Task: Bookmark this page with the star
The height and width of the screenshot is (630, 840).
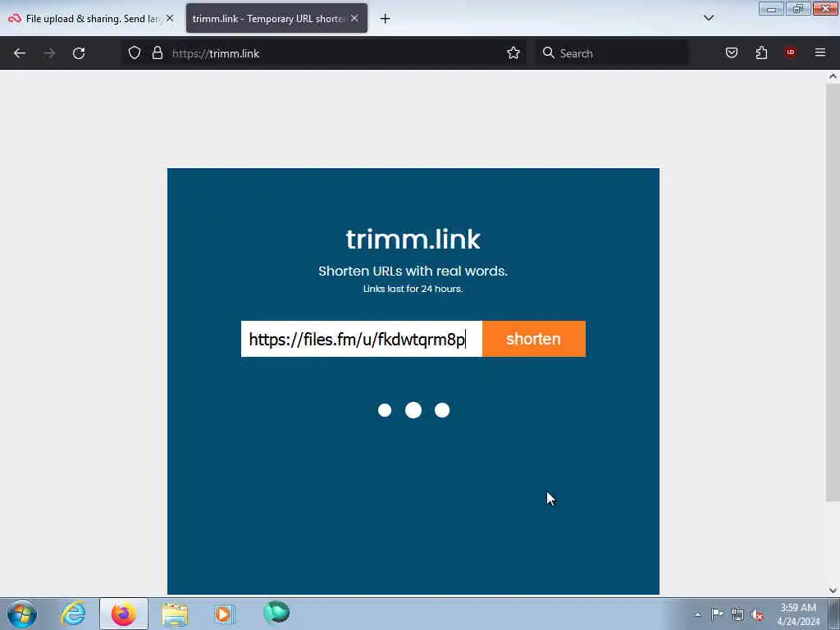Action: [x=514, y=52]
